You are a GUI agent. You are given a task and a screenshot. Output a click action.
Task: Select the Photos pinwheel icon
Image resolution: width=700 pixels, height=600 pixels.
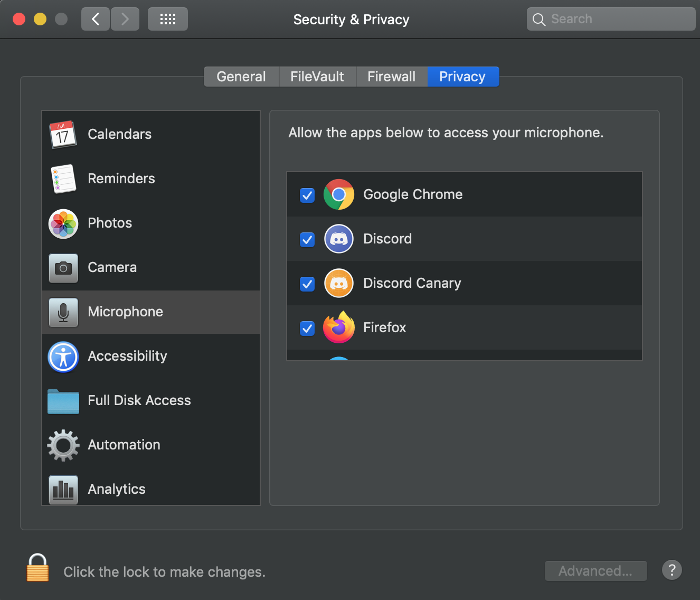tap(63, 223)
